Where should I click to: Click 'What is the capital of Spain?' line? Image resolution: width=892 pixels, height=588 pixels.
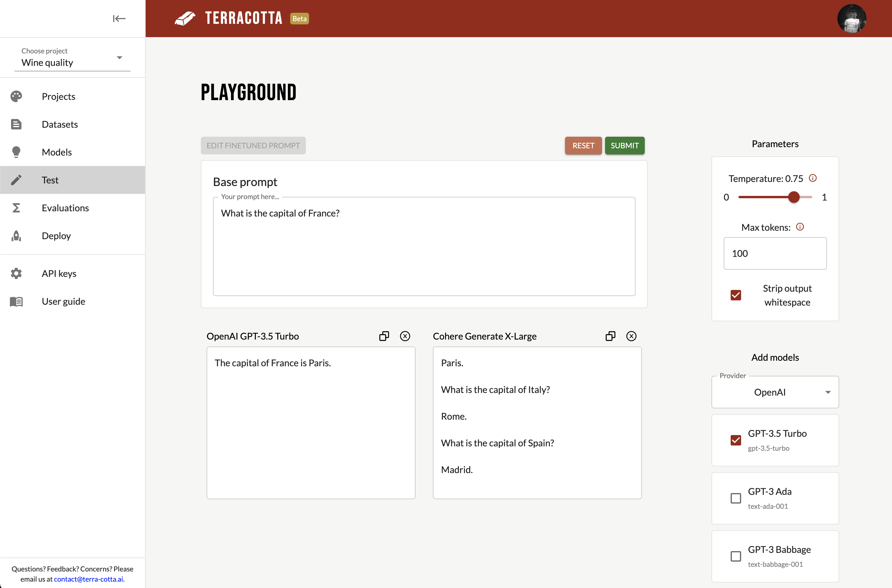pyautogui.click(x=497, y=443)
